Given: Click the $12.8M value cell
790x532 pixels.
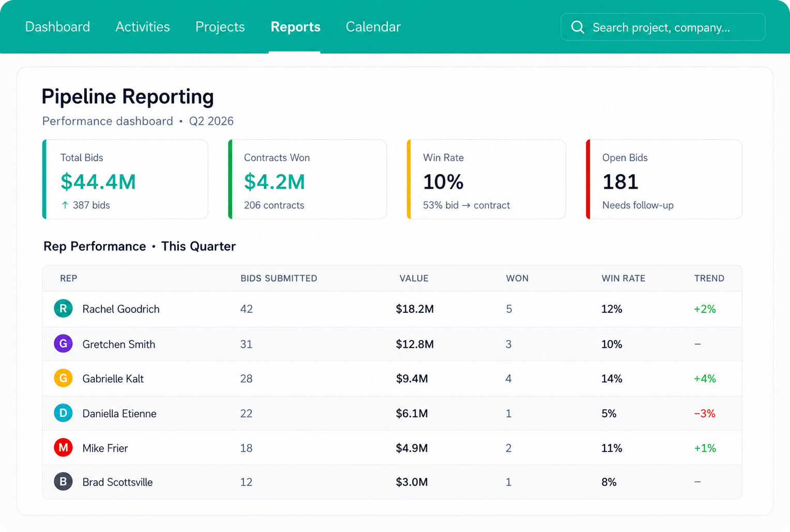Looking at the screenshot, I should click(x=415, y=344).
